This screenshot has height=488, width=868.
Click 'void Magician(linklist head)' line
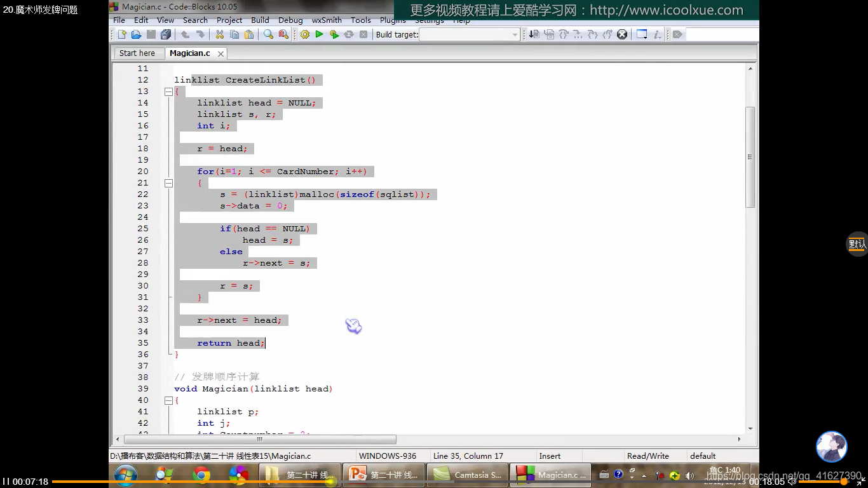[x=254, y=389]
